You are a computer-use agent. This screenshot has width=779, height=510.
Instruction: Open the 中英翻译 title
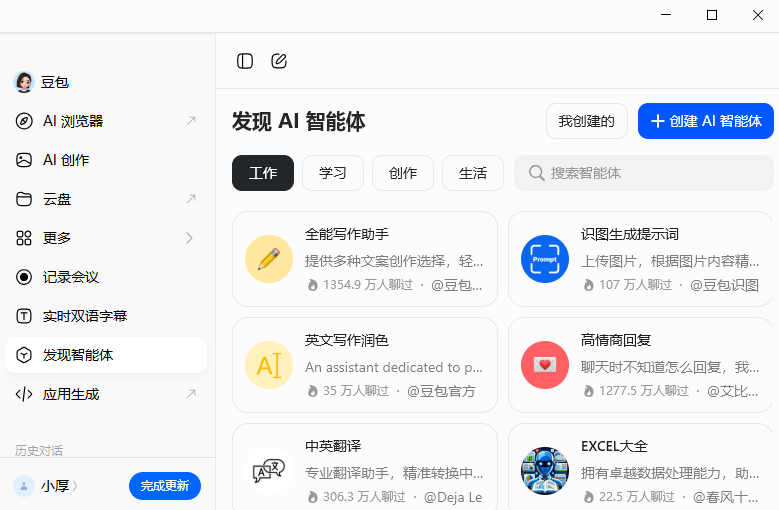click(333, 446)
